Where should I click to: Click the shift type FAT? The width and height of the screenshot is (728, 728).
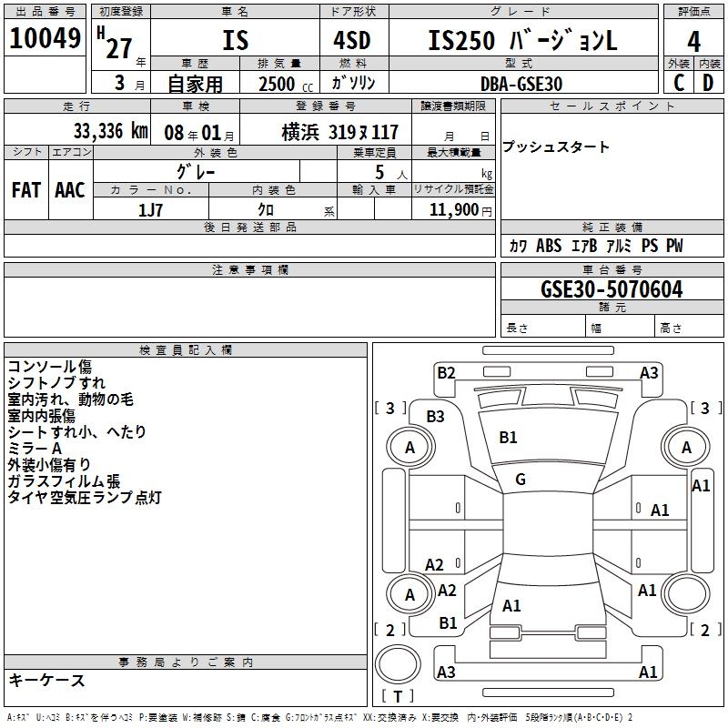26,190
